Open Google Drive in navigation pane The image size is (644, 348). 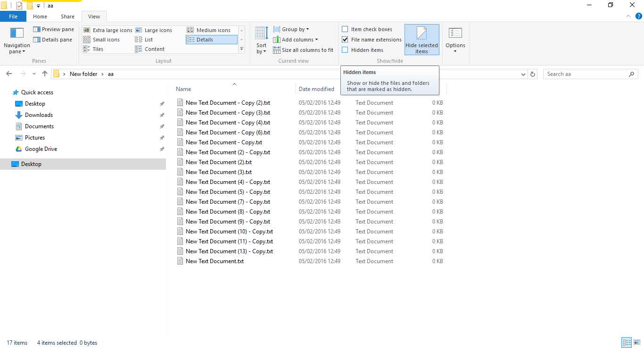[x=41, y=149]
